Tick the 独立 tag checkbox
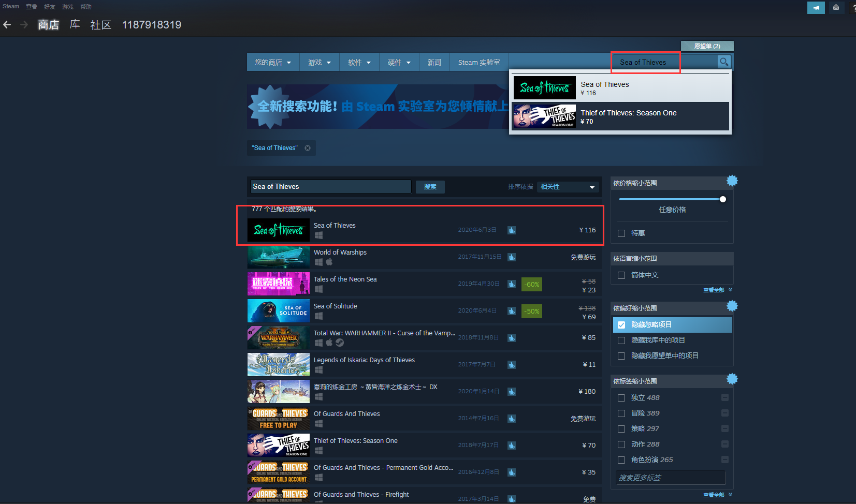 (x=621, y=398)
